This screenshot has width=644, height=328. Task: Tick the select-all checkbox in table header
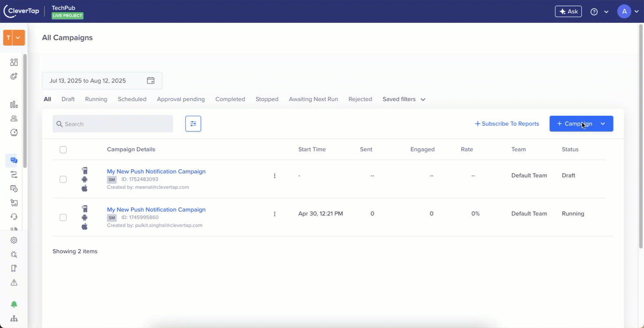63,150
